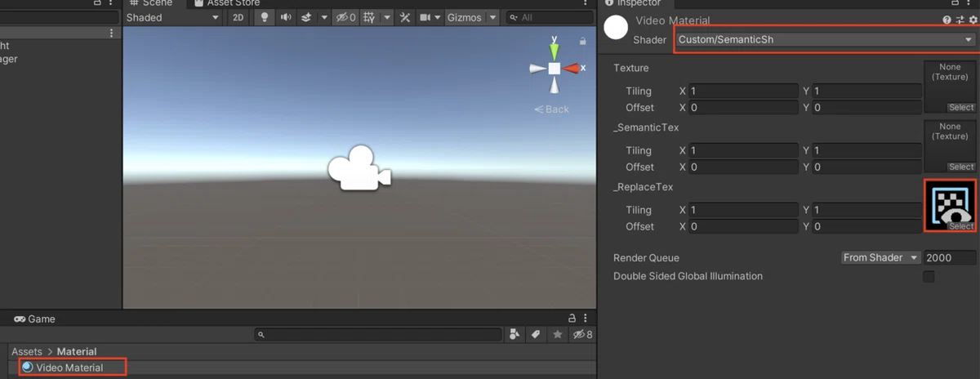Click the Render Queue value 2000 field

[949, 257]
